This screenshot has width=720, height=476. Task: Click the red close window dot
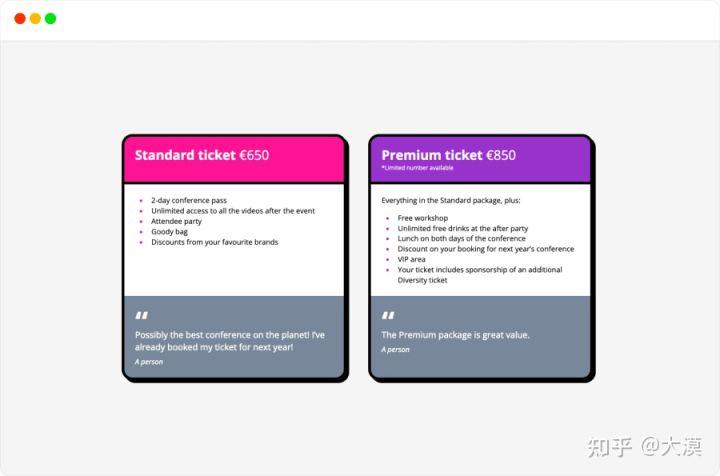tap(20, 19)
